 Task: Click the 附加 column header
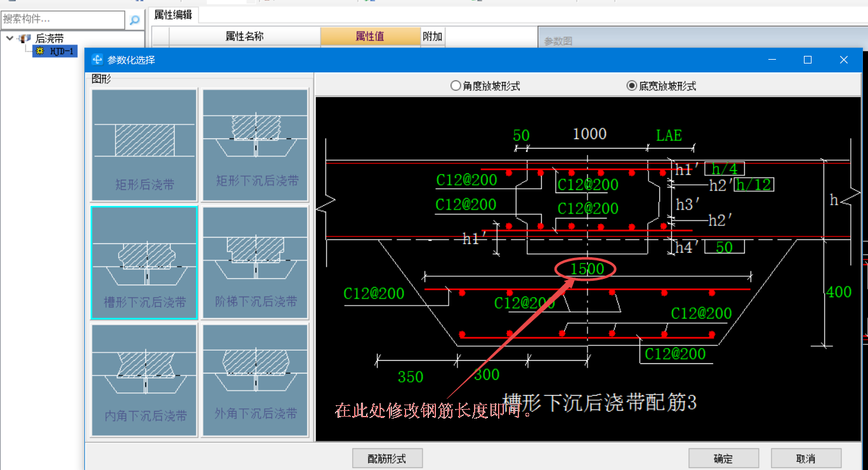click(432, 36)
